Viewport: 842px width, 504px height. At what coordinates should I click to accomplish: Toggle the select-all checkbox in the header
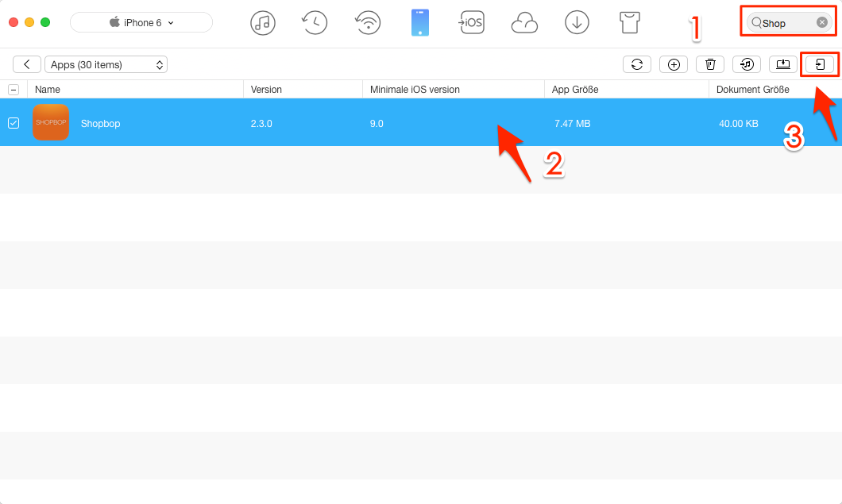point(14,90)
